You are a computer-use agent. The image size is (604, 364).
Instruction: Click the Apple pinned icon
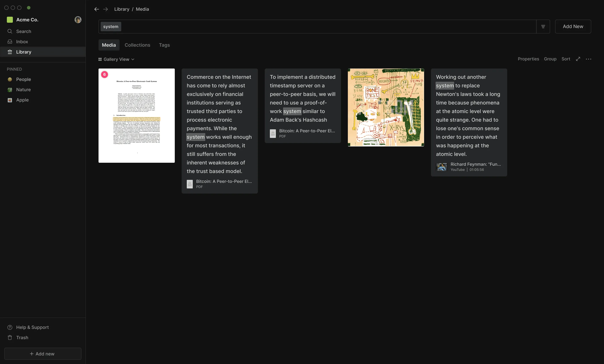(x=10, y=100)
